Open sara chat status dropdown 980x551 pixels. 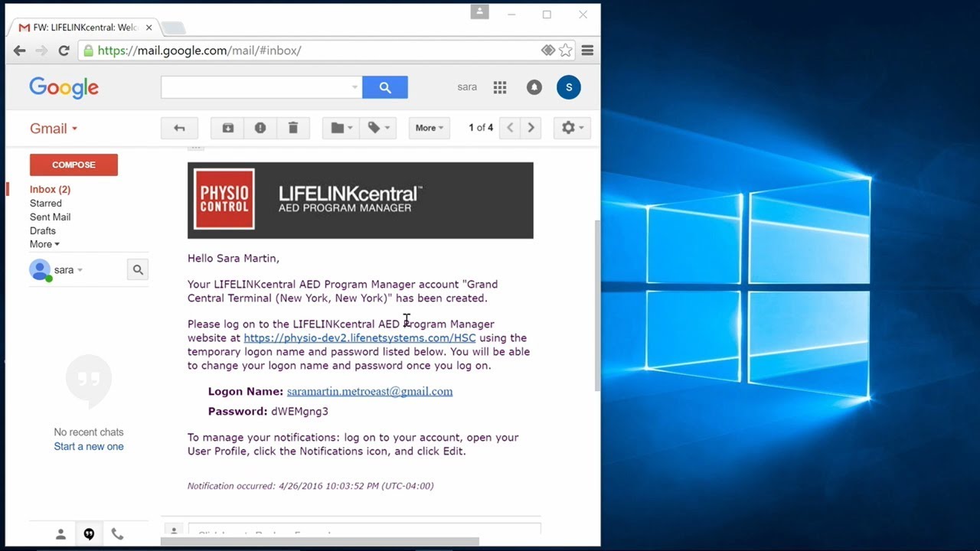tap(68, 270)
